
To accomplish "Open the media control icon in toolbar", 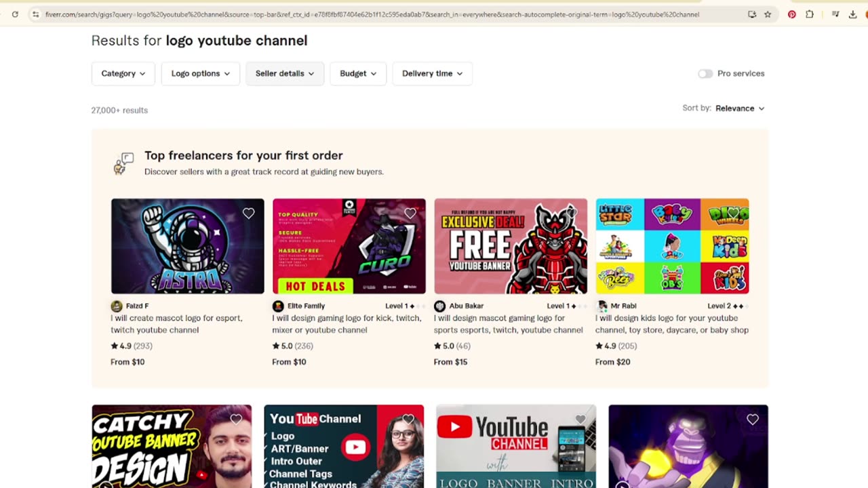I will tap(835, 14).
